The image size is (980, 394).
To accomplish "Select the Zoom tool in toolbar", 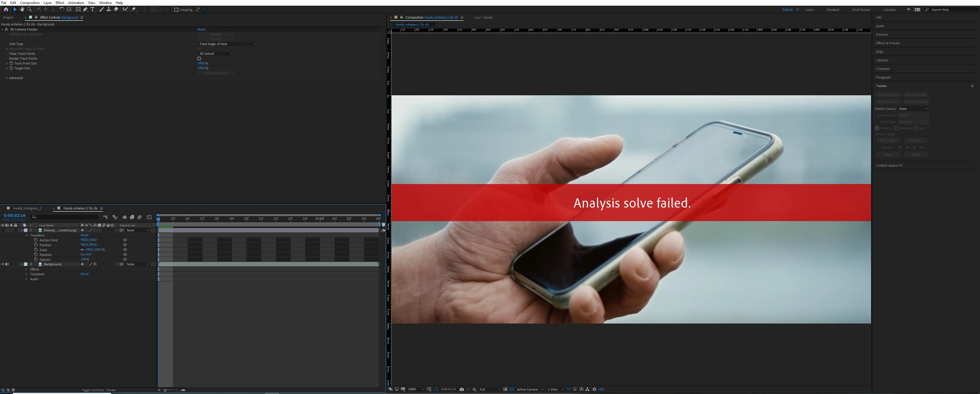I will [29, 9].
